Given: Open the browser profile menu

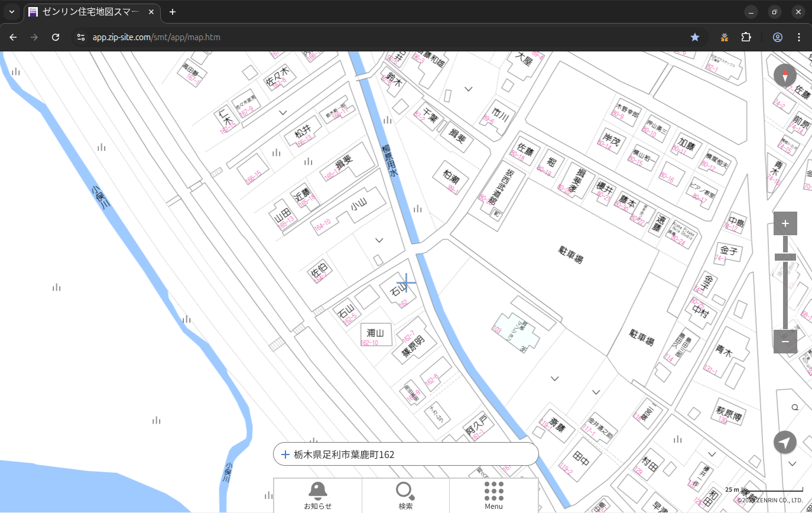Looking at the screenshot, I should (x=778, y=37).
